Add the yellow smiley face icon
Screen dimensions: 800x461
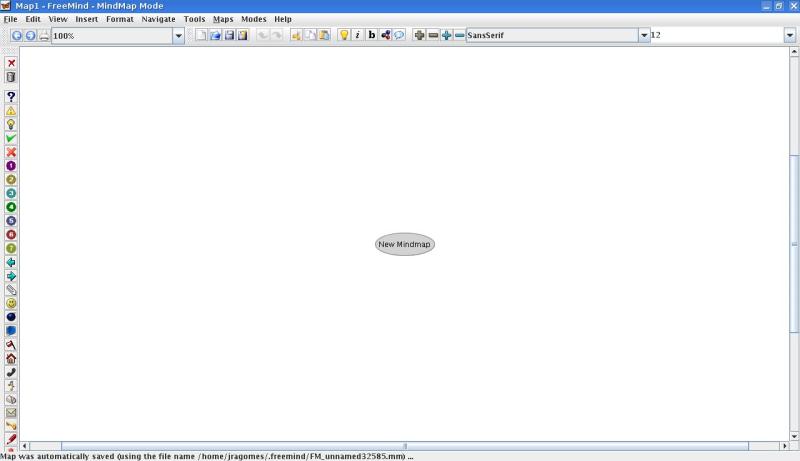tap(11, 303)
